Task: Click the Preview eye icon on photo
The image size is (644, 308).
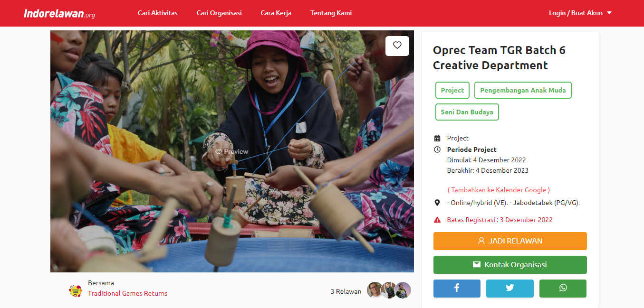Action: click(219, 151)
